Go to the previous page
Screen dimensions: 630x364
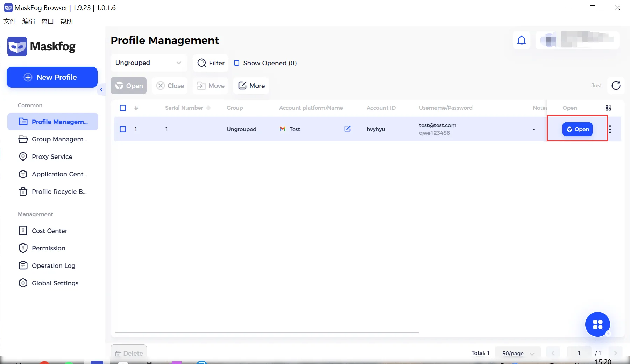click(553, 353)
